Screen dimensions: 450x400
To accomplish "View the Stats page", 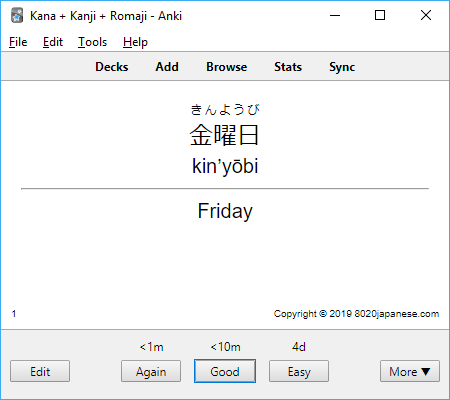I will click(288, 67).
